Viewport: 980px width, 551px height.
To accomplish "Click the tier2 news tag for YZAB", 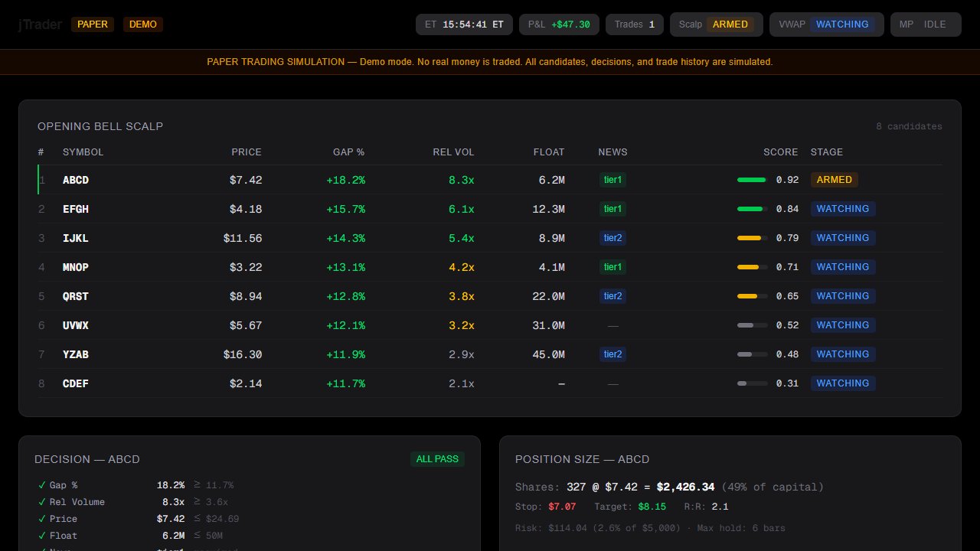I will (x=612, y=354).
